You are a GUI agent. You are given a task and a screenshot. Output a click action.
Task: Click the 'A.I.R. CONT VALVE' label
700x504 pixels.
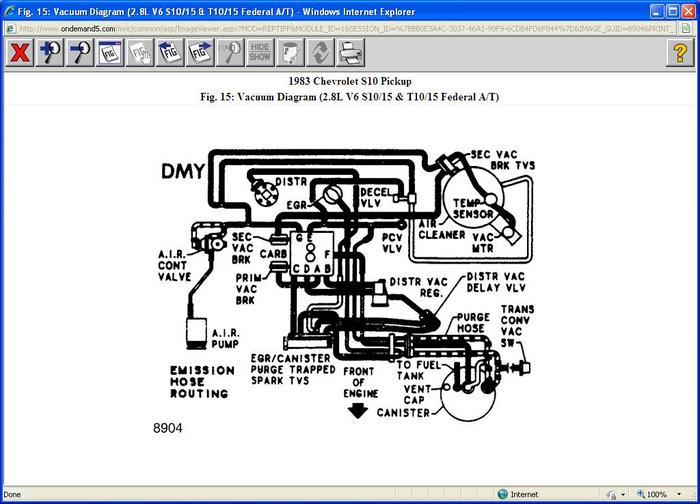[x=175, y=266]
